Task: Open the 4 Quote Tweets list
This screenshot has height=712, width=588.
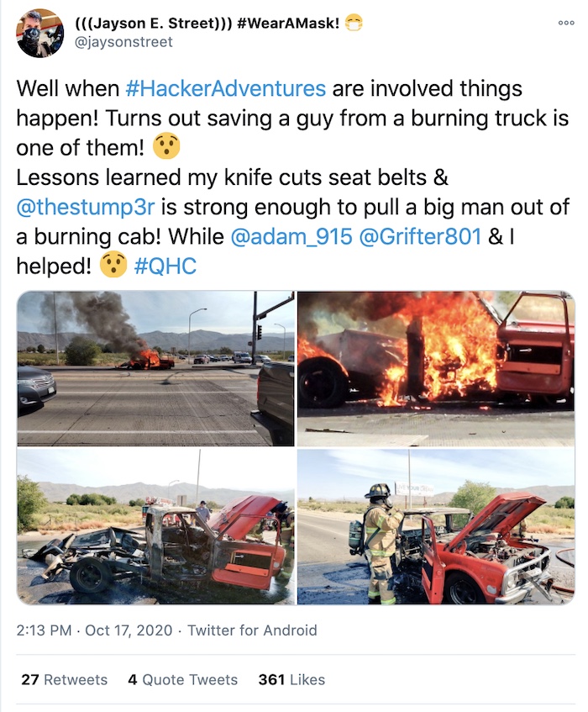Action: pyautogui.click(x=183, y=680)
